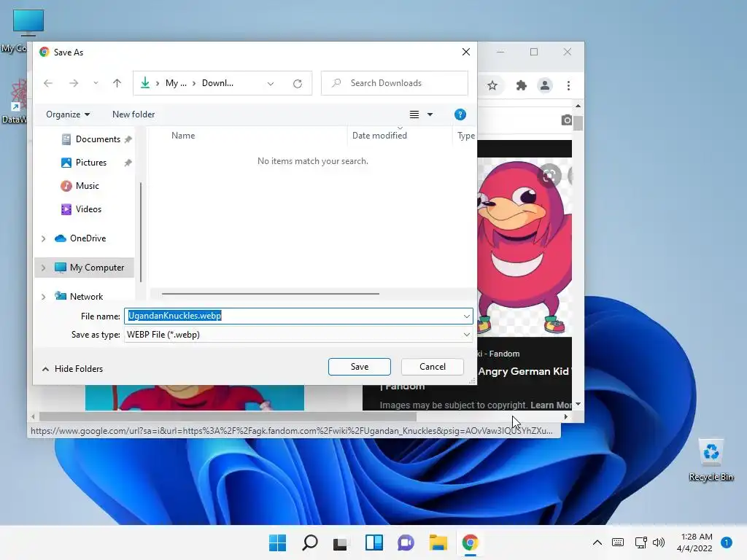
Task: Click Search by image camera icon
Action: 566,120
